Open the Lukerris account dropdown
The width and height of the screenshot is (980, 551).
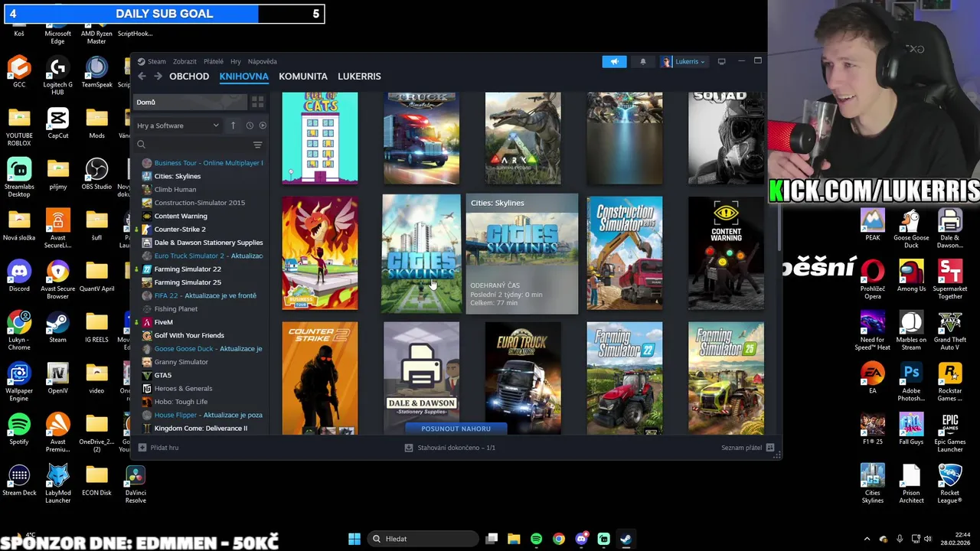684,61
